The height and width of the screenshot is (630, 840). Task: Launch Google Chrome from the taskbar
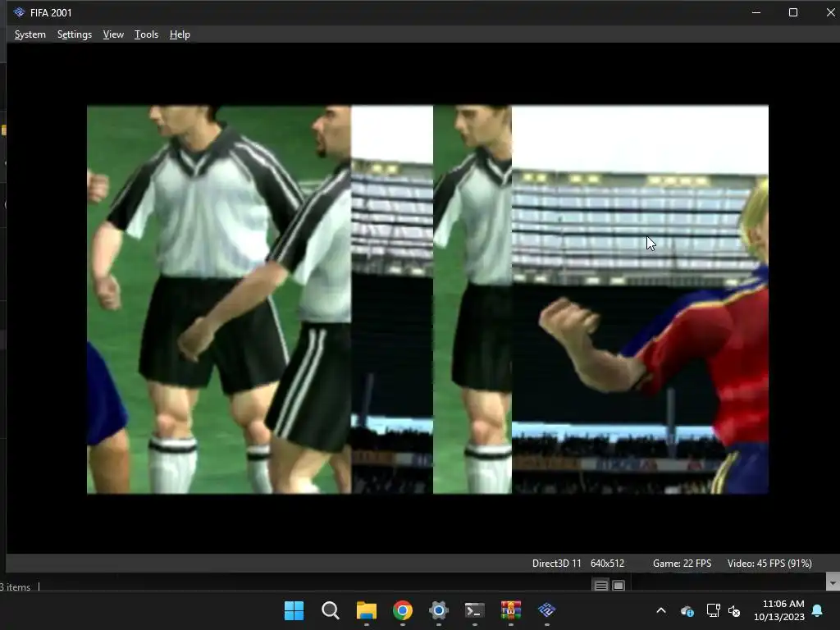[402, 610]
